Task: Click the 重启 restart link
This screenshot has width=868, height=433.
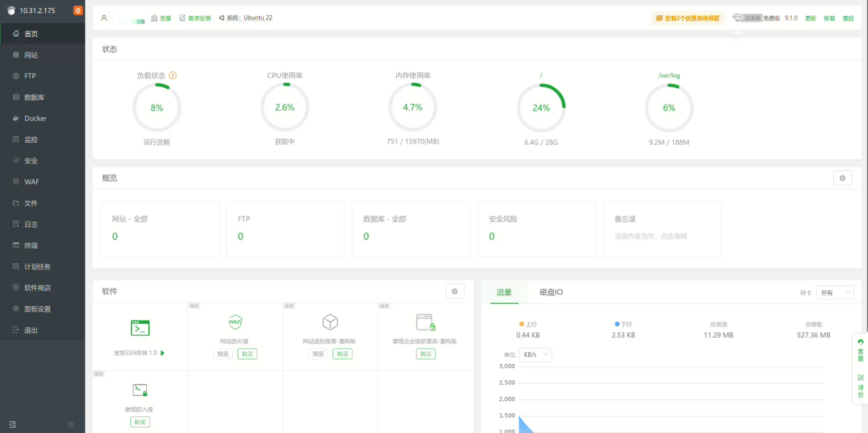Action: (x=848, y=18)
